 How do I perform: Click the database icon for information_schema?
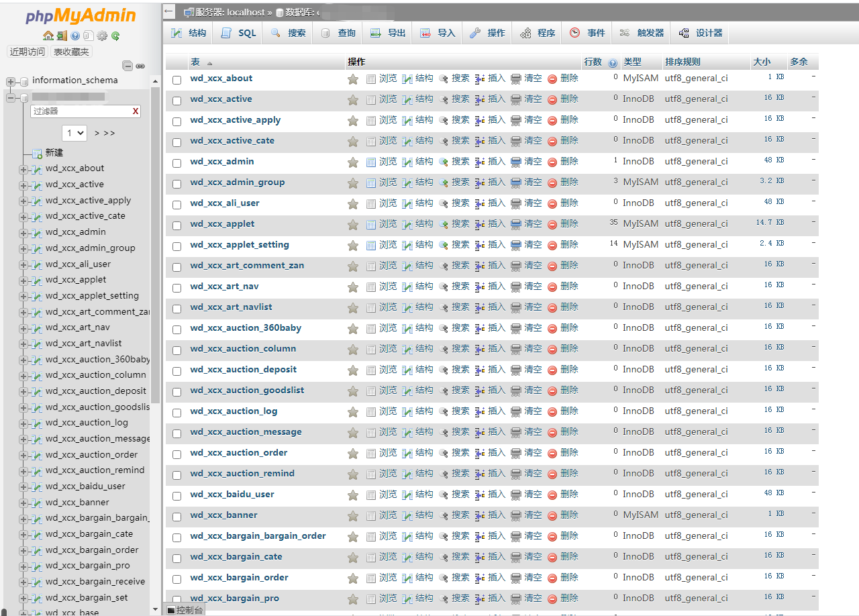(x=24, y=81)
